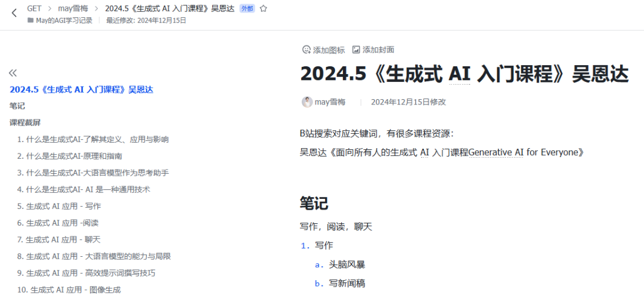Open outline item 7 生成式 AI 应用 - 聊天

pos(59,239)
